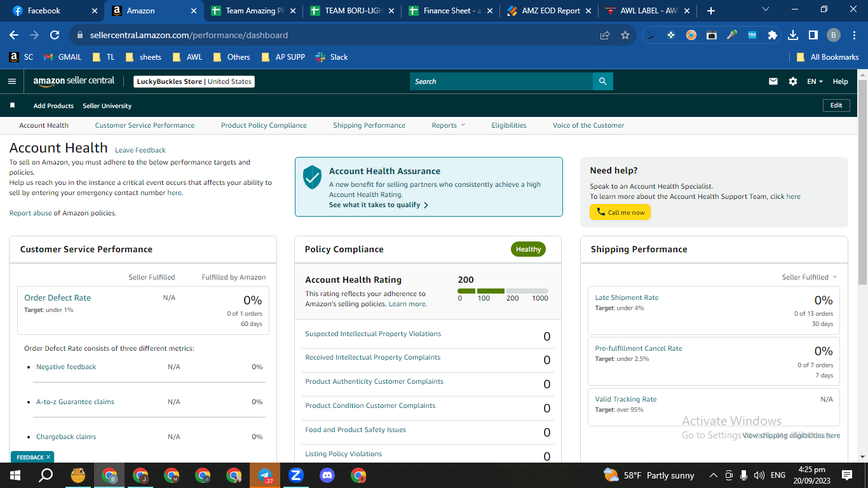Click in the Seller Central search field
This screenshot has height=488, width=868.
pyautogui.click(x=501, y=81)
